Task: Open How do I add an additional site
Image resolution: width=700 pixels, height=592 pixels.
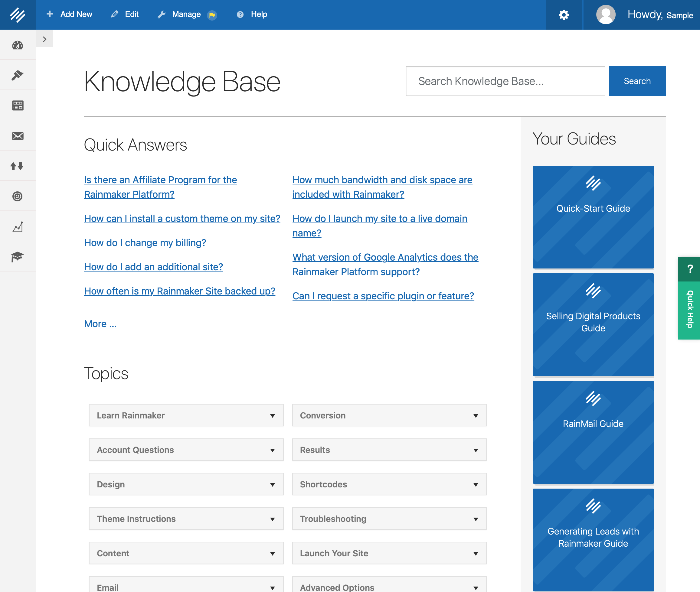Action: tap(153, 267)
